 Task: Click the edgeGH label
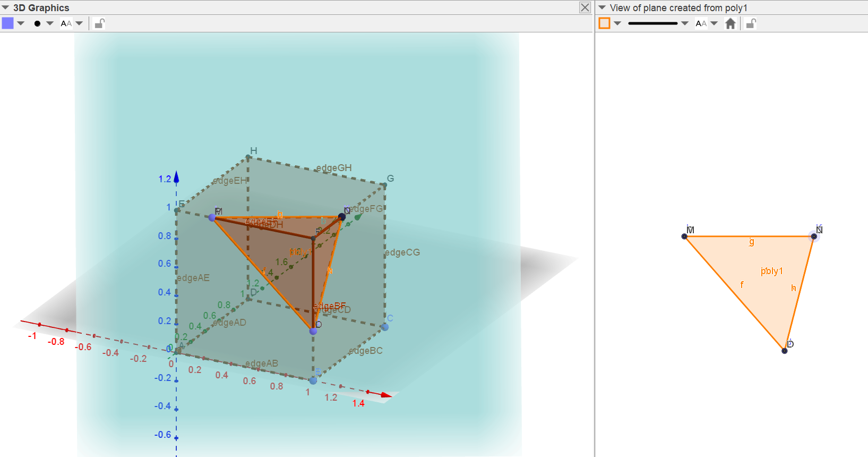(x=334, y=168)
